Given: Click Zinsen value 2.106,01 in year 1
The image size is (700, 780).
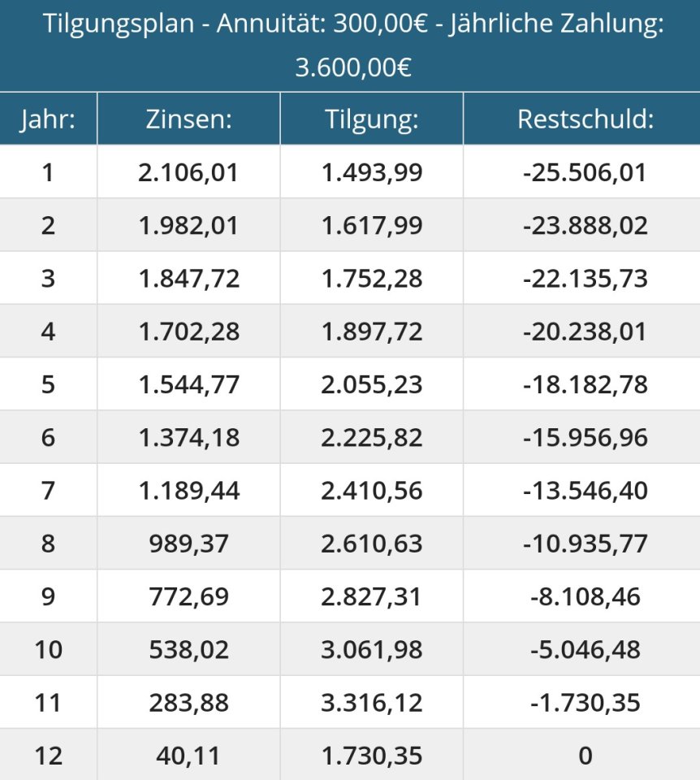Looking at the screenshot, I should click(188, 172).
